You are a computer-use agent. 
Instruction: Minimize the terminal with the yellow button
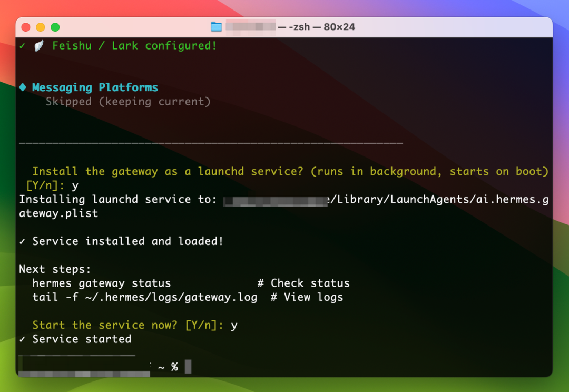40,27
